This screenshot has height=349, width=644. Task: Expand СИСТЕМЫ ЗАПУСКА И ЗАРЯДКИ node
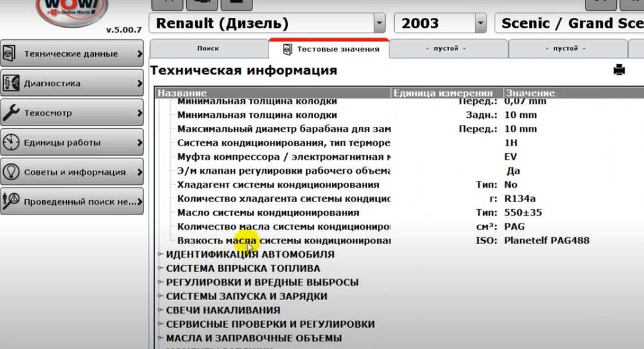click(x=160, y=296)
